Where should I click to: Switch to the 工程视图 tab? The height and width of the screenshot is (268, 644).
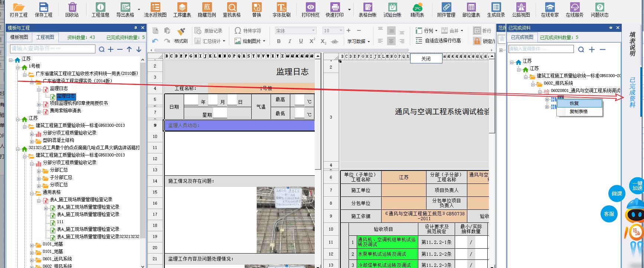point(45,37)
